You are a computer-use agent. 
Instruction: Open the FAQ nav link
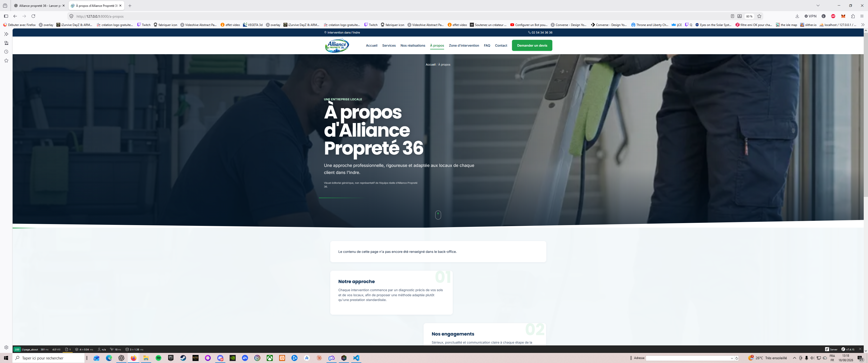point(487,45)
